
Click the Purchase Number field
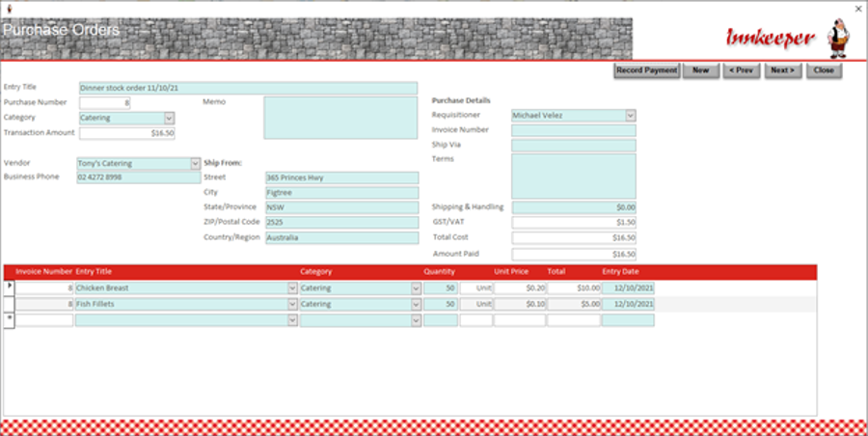(104, 103)
